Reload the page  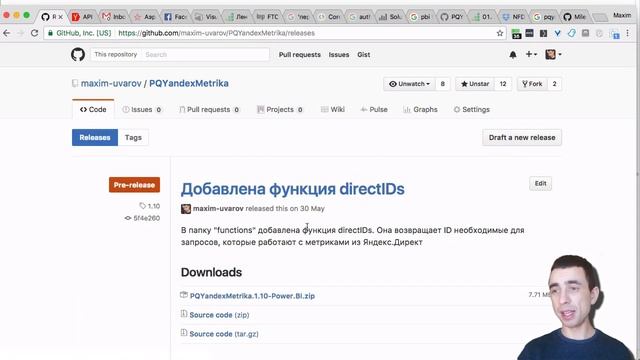pos(34,33)
